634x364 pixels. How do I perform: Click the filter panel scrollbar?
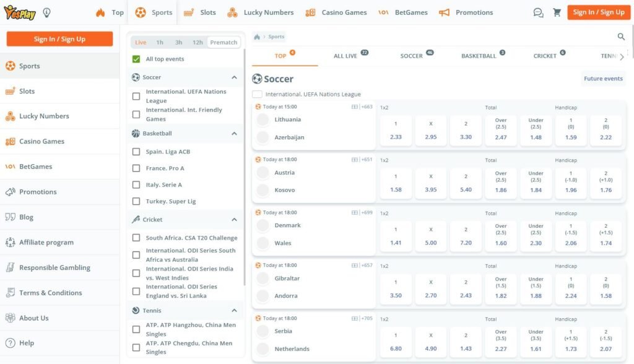244,167
